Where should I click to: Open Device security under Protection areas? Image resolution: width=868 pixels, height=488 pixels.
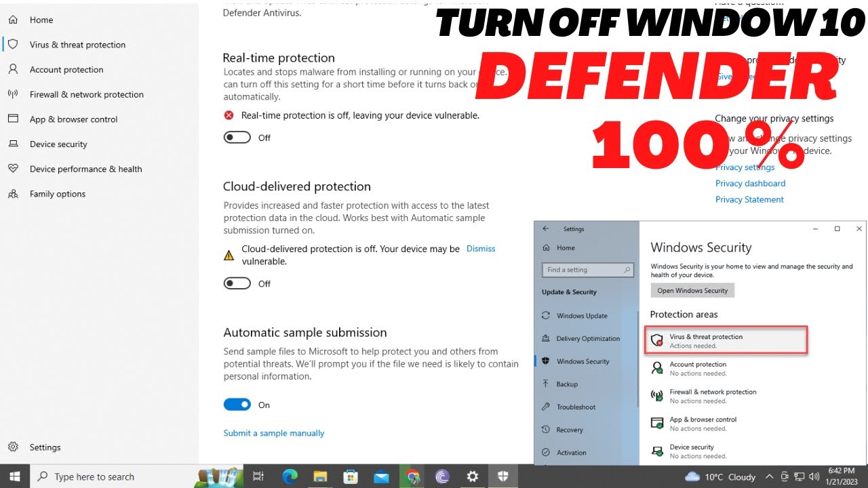pyautogui.click(x=688, y=451)
